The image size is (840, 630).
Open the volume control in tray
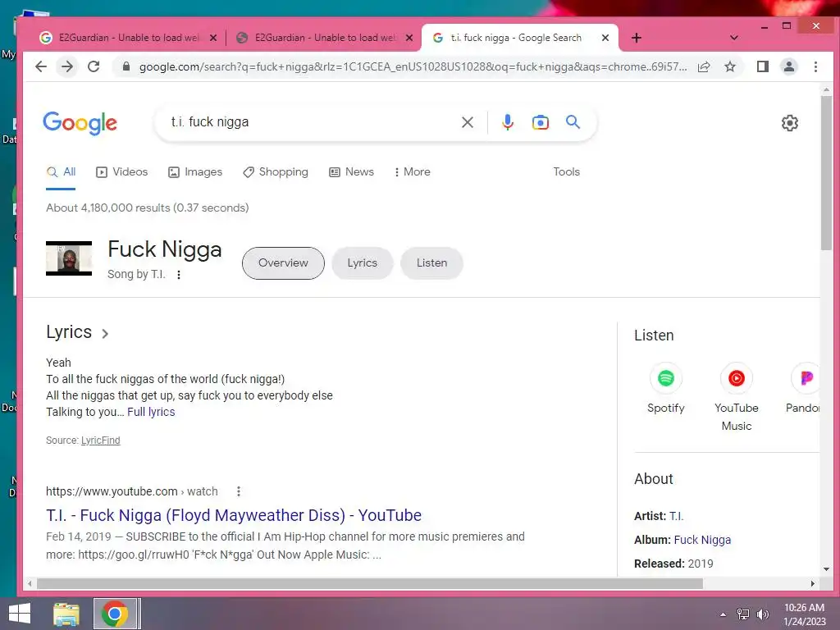(762, 614)
